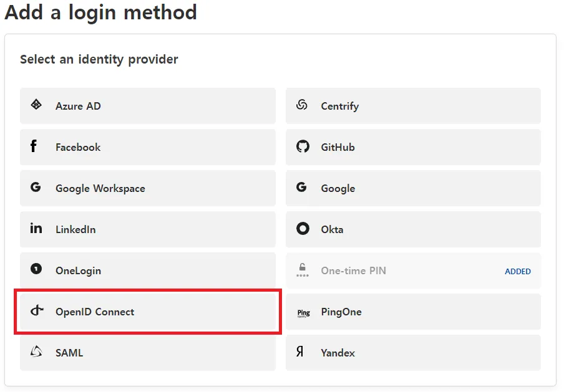Click the Centrify swirl icon
This screenshot has height=392, width=564.
point(302,105)
